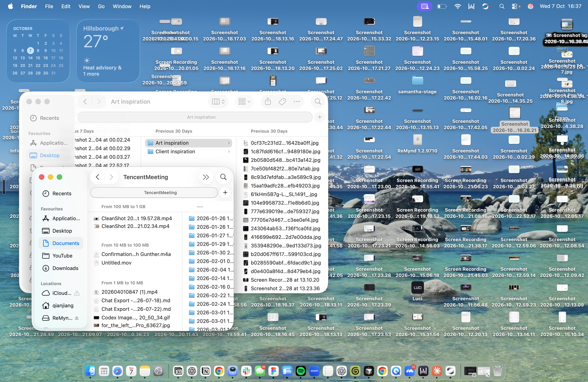Select Documents in TencentMeeting sidebar
Image resolution: width=588 pixels, height=382 pixels.
click(61, 243)
